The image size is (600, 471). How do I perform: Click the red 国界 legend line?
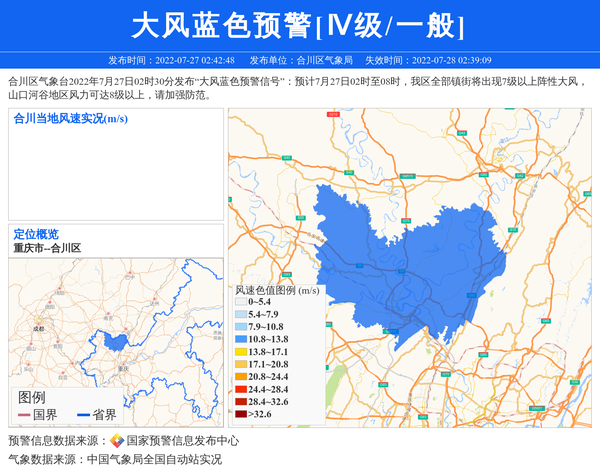(x=23, y=415)
